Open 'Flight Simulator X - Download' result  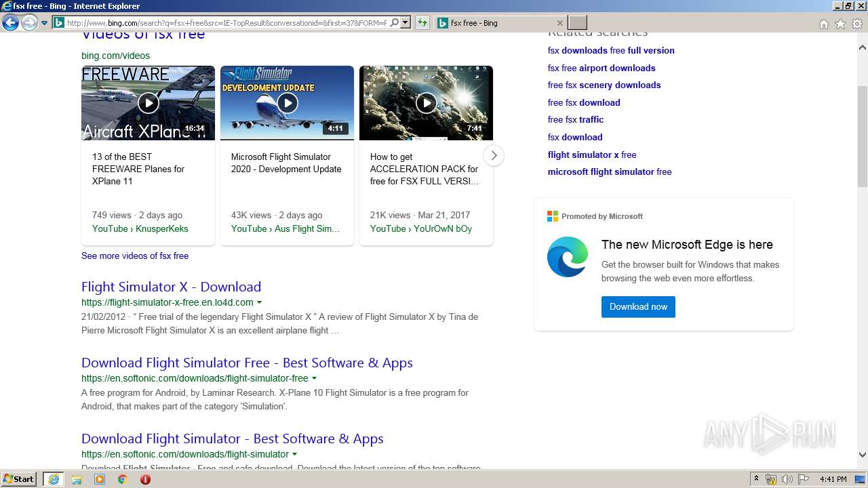click(171, 287)
